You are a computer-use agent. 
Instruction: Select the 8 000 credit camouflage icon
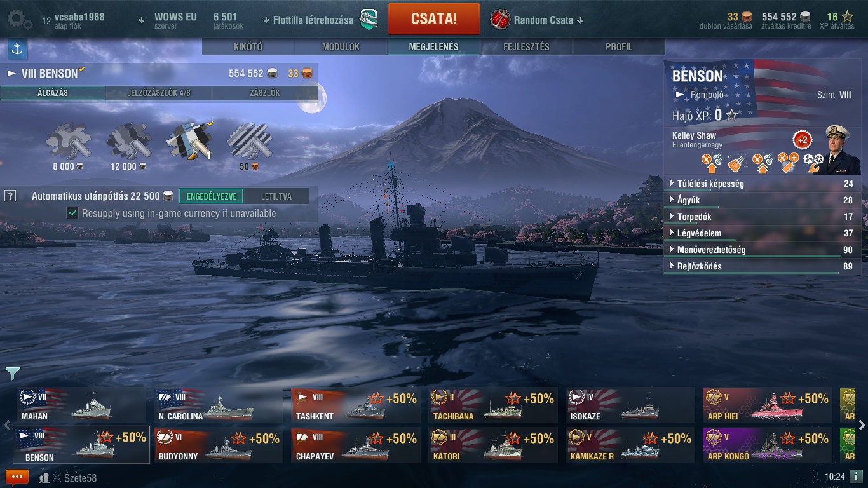68,142
